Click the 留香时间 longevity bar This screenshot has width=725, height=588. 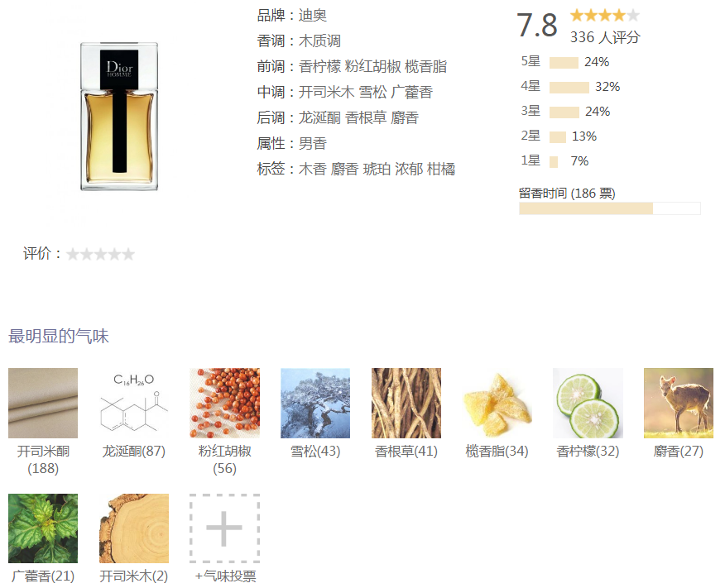coord(609,208)
